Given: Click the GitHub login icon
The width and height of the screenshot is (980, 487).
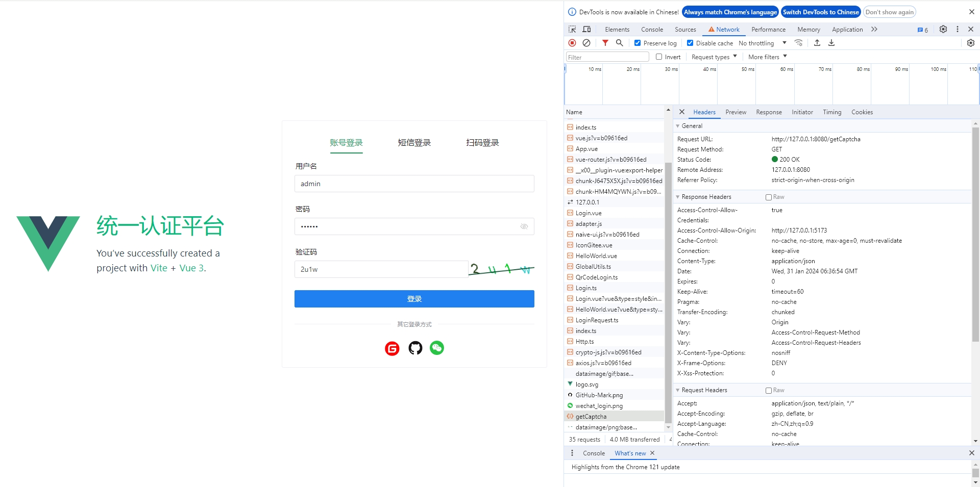Looking at the screenshot, I should click(415, 348).
